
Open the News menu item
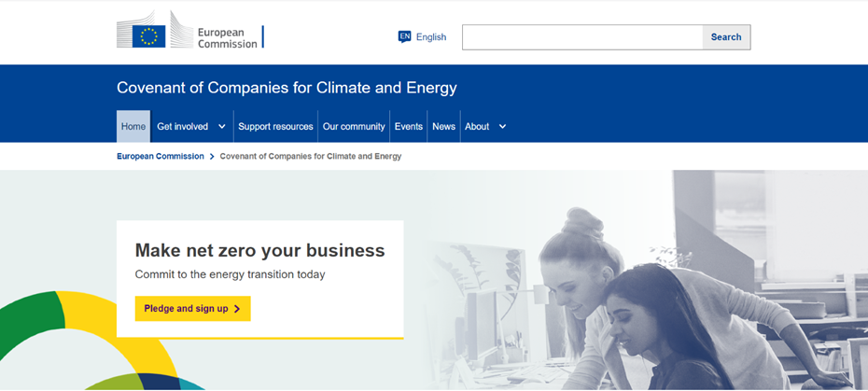[x=444, y=126]
